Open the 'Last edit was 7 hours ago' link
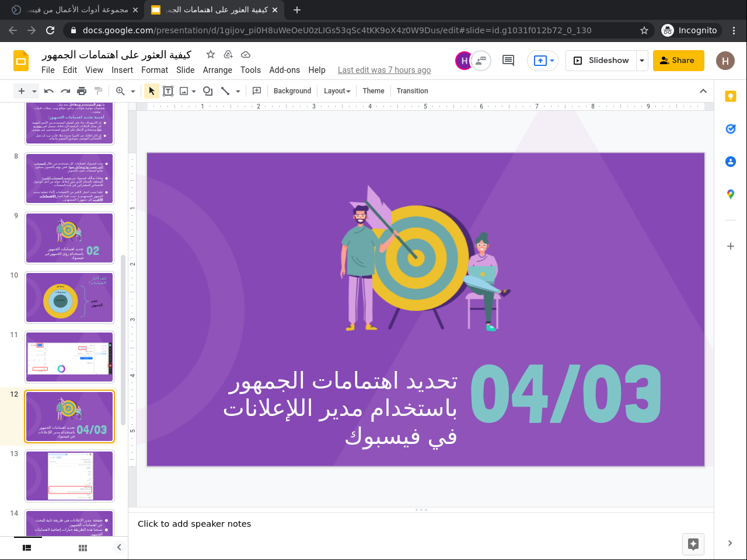Viewport: 747px width, 560px height. tap(385, 70)
